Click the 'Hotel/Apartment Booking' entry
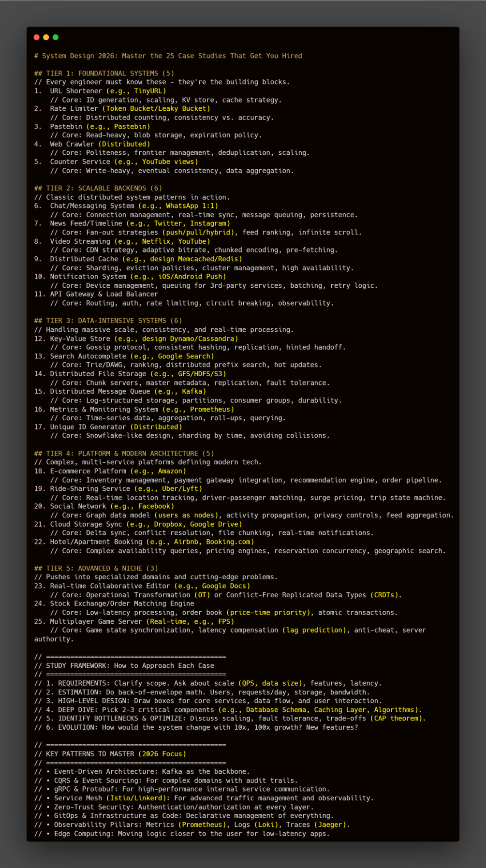The width and height of the screenshot is (486, 868). [x=144, y=542]
